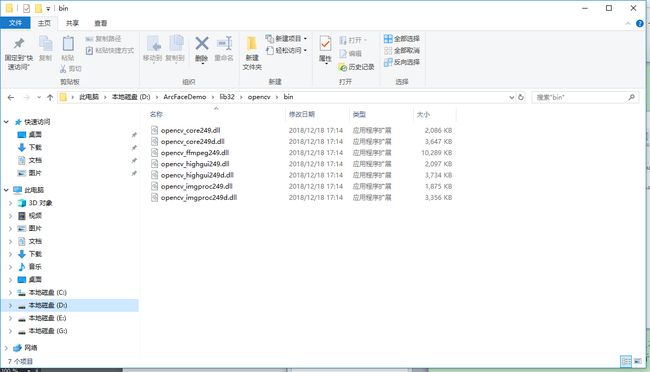This screenshot has width=650, height=372.
Task: Click Invert selection in ribbon
Action: (402, 62)
